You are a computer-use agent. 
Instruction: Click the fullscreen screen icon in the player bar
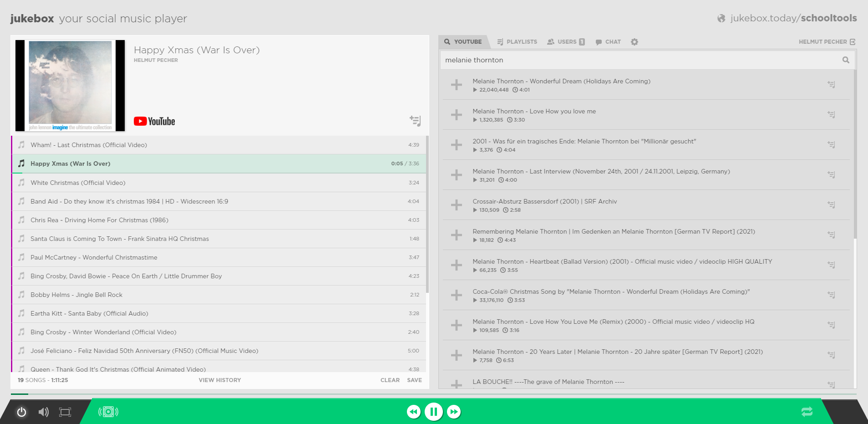[65, 411]
